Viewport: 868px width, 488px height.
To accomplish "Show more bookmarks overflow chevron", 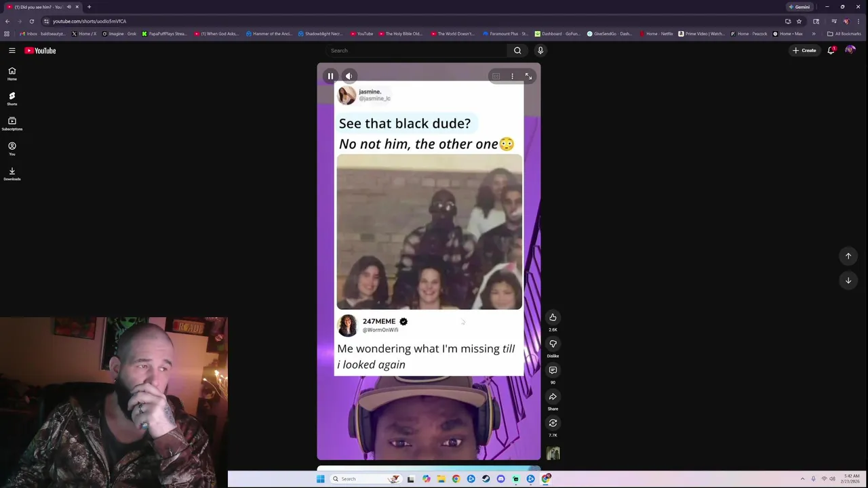I will (x=813, y=34).
